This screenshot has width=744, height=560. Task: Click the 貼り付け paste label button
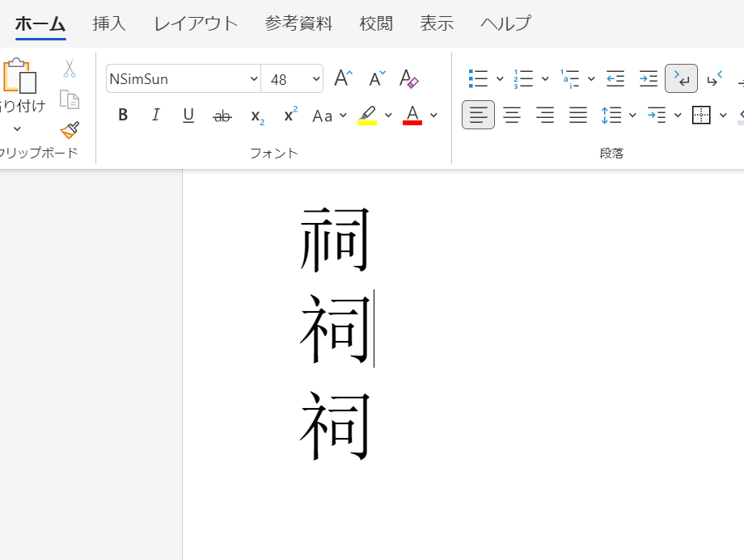(23, 106)
